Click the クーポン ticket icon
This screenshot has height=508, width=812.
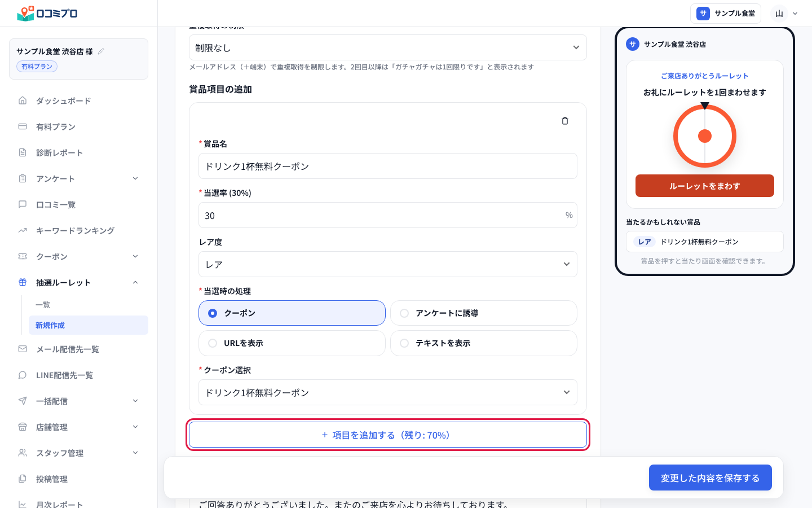(23, 256)
